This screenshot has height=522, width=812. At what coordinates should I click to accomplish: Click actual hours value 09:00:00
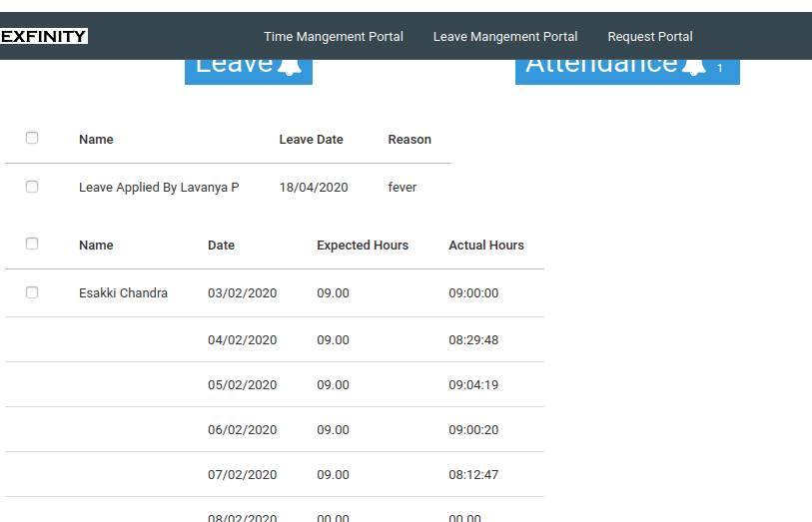473,293
